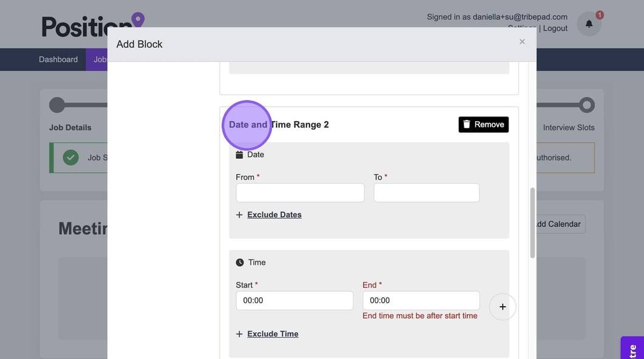This screenshot has height=359, width=644.
Task: Click the To date input field
Action: point(426,193)
